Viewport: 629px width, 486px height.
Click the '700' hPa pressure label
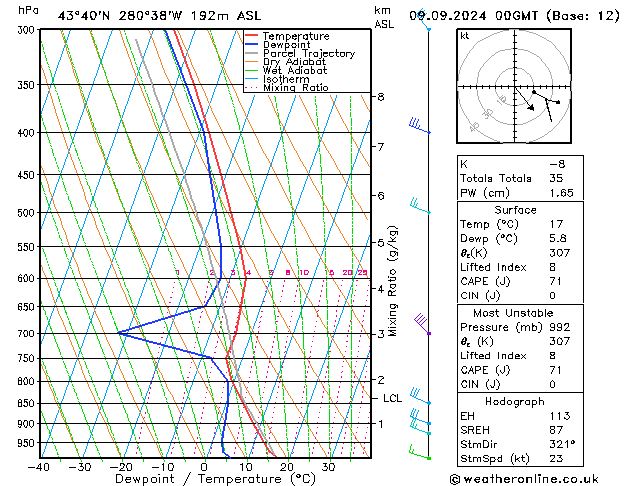pos(28,334)
